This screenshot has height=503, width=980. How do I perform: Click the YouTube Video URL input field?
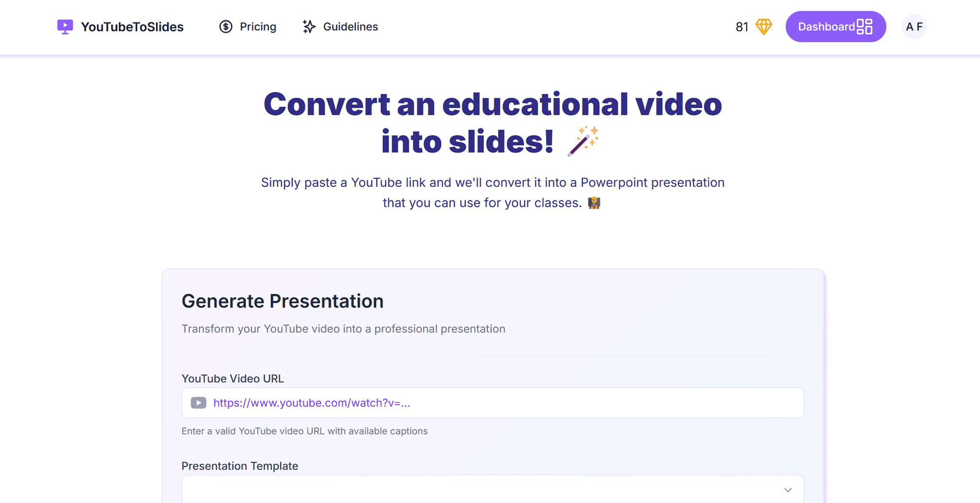[492, 403]
